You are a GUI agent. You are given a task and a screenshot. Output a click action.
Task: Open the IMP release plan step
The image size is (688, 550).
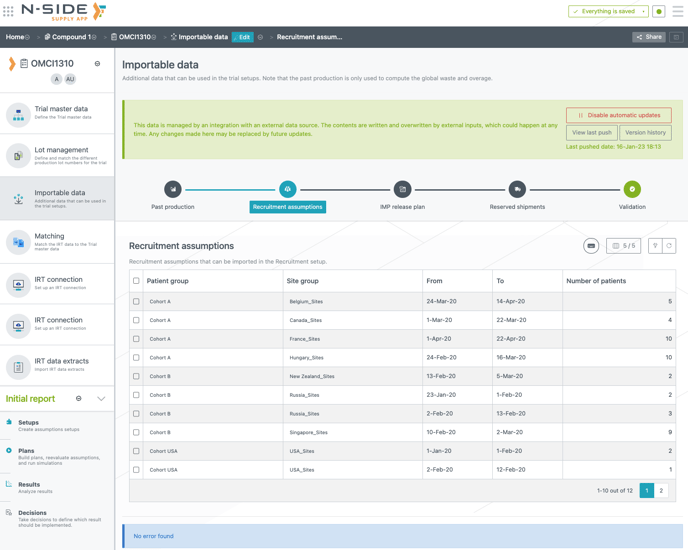[x=402, y=189]
